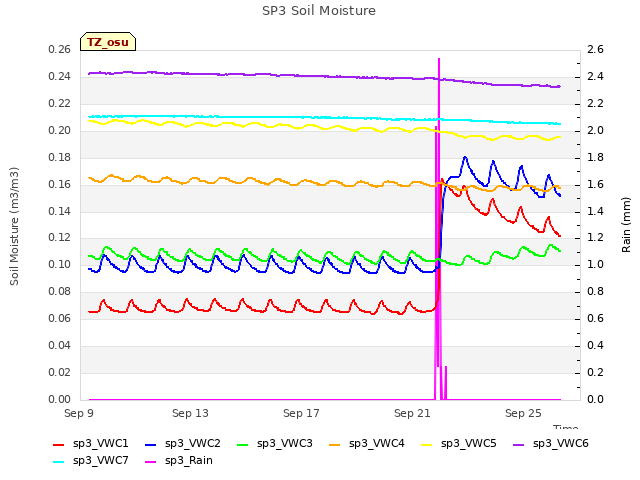
Task: Select the sp3_Rain legend label
Action: 189,461
